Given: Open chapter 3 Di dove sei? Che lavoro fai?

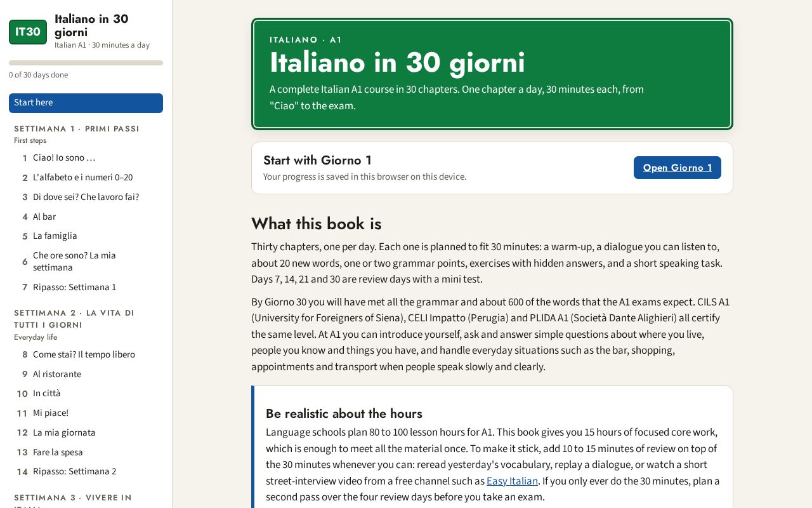Looking at the screenshot, I should pos(86,197).
